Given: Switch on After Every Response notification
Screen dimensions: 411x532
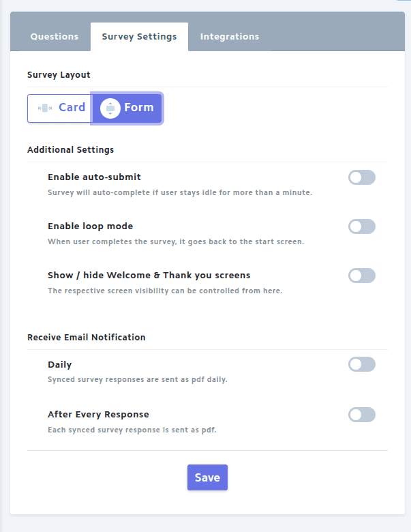Looking at the screenshot, I should pos(361,415).
